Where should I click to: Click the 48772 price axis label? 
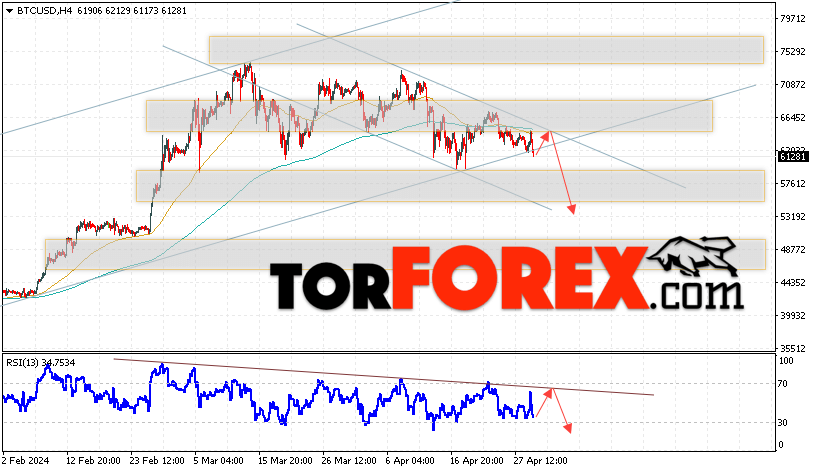pos(793,250)
